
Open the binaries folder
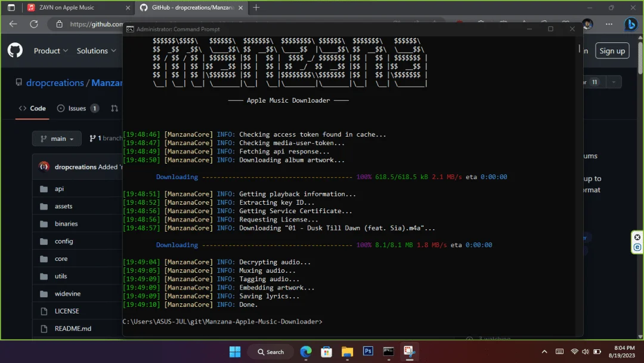(x=66, y=224)
